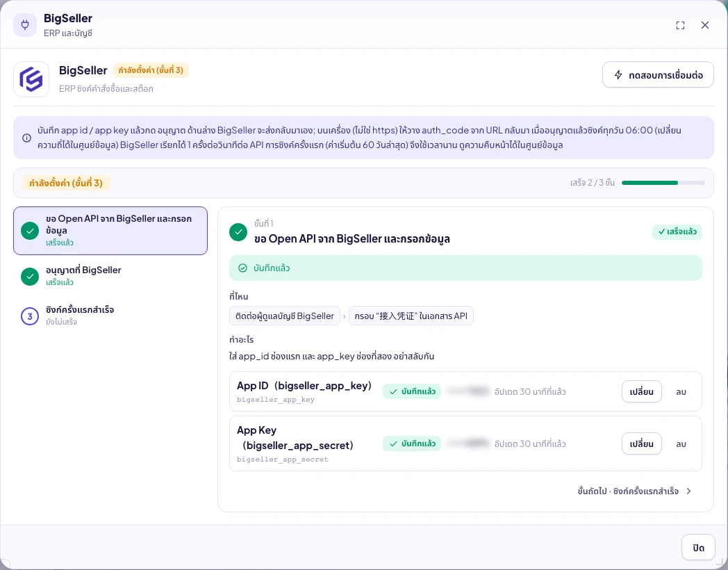The height and width of the screenshot is (570, 728).
Task: Click the บันทึกแล้ว badge for App ID
Action: coord(412,391)
